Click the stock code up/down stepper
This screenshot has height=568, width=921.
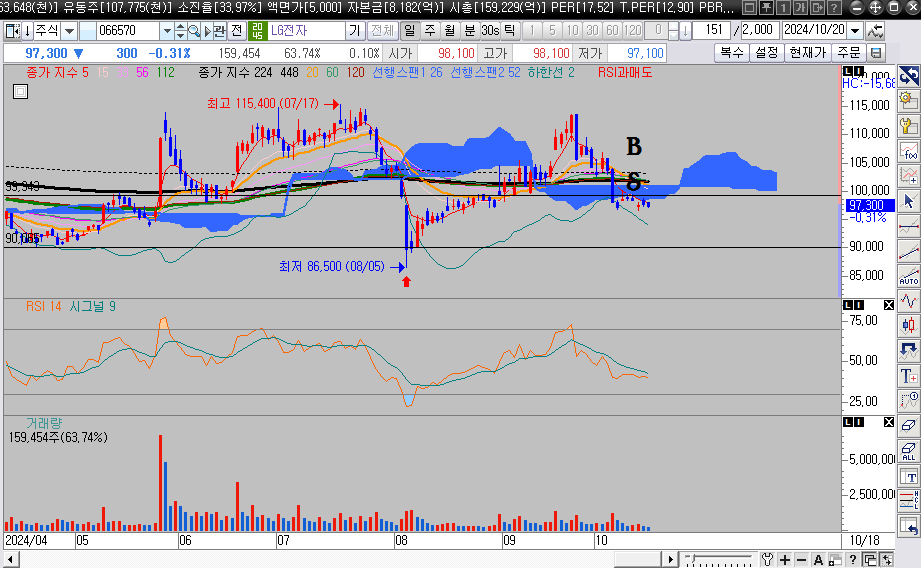coord(180,31)
